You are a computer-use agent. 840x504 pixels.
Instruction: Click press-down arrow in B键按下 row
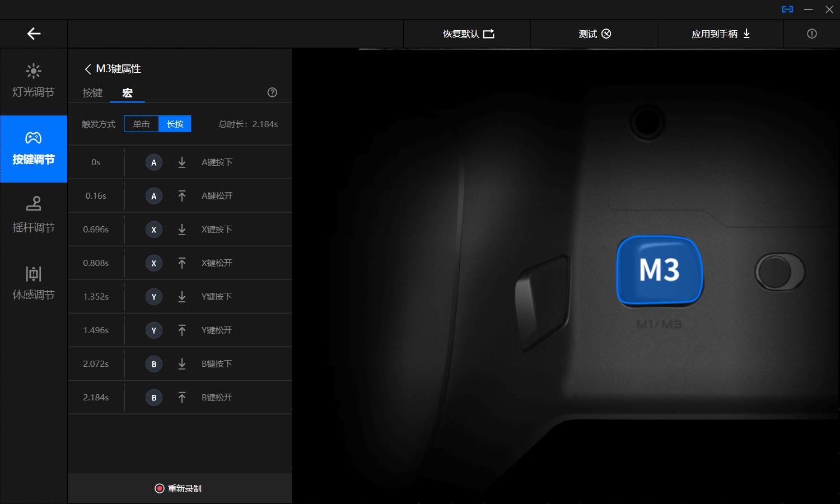(182, 364)
